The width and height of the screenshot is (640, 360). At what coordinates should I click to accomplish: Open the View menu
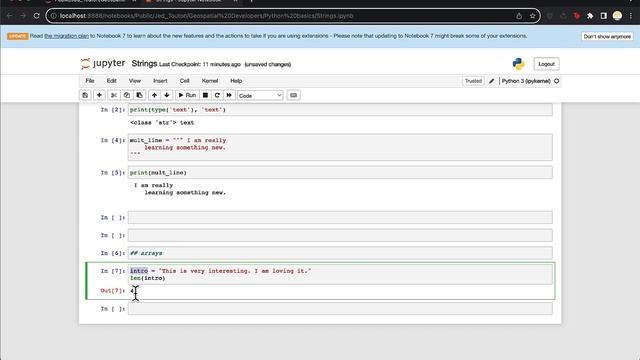(x=135, y=81)
